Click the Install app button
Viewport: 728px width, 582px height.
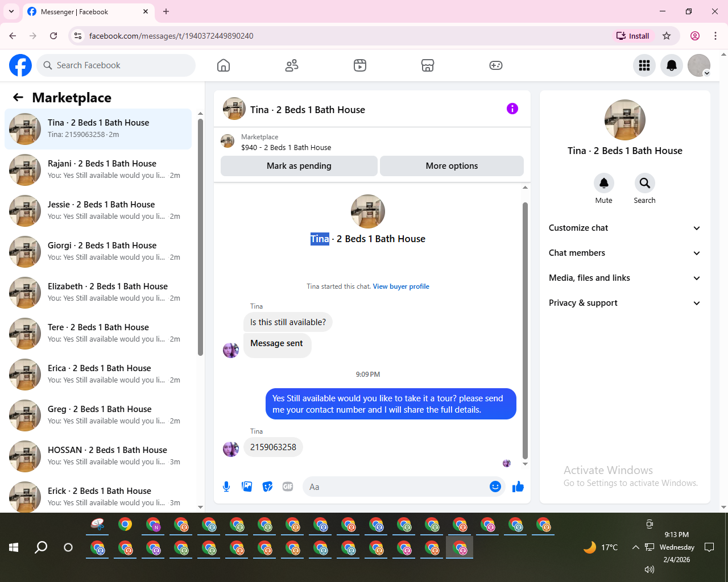tap(633, 36)
